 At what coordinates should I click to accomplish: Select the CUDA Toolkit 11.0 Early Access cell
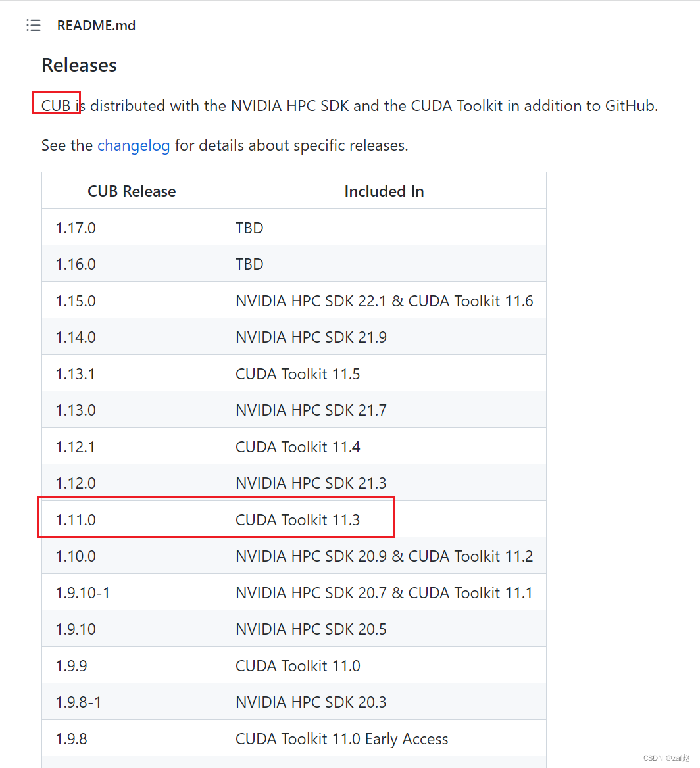(x=341, y=738)
